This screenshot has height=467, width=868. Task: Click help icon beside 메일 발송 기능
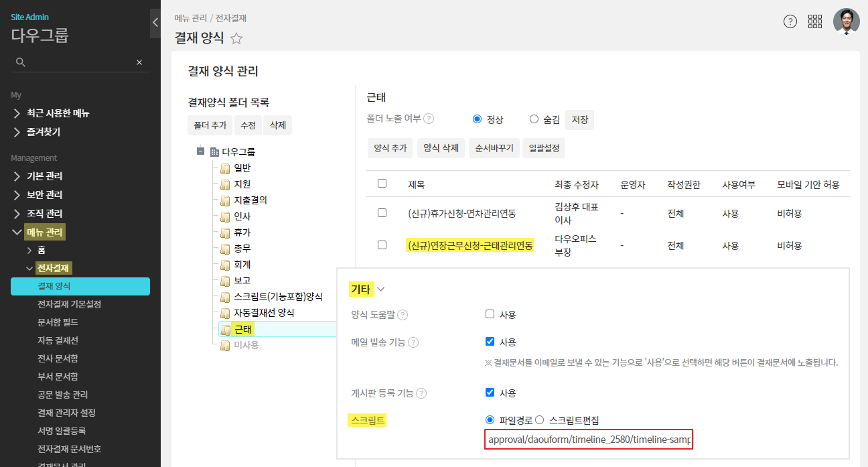click(413, 342)
